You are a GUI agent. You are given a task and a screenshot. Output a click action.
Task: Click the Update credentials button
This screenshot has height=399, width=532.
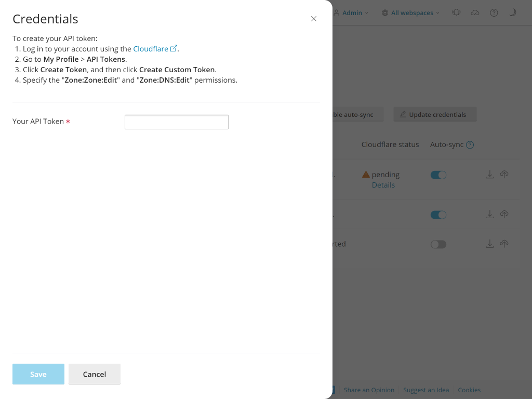(435, 114)
